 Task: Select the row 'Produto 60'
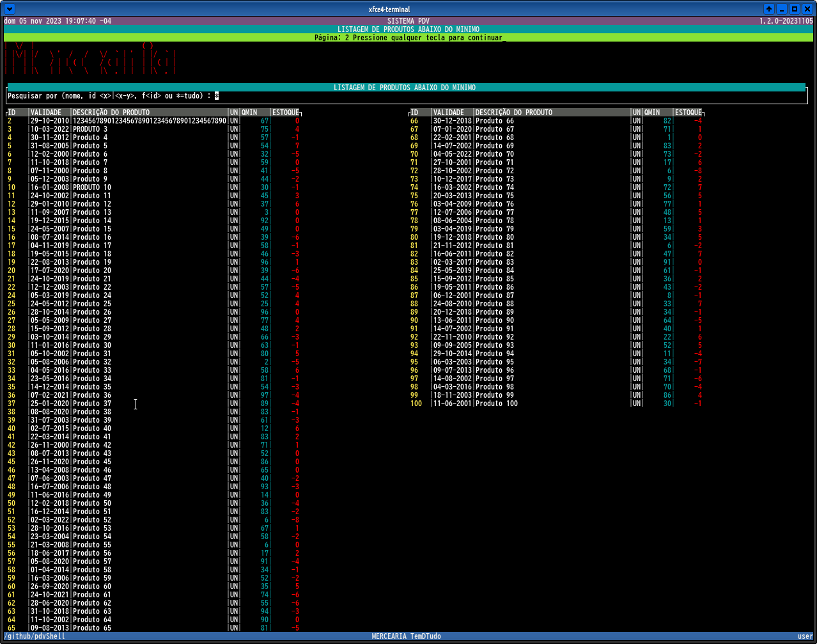(153, 586)
